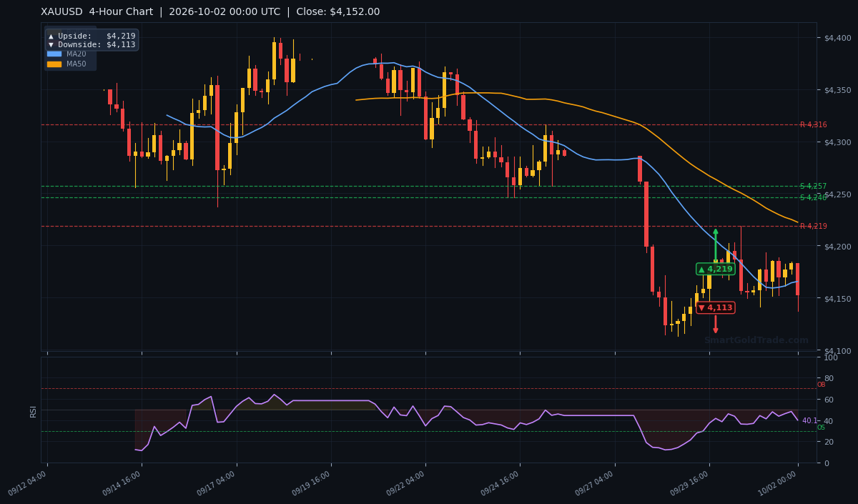This screenshot has height=504, width=858.
Task: Click the 09/14 16:00 time label
Action: (x=122, y=483)
